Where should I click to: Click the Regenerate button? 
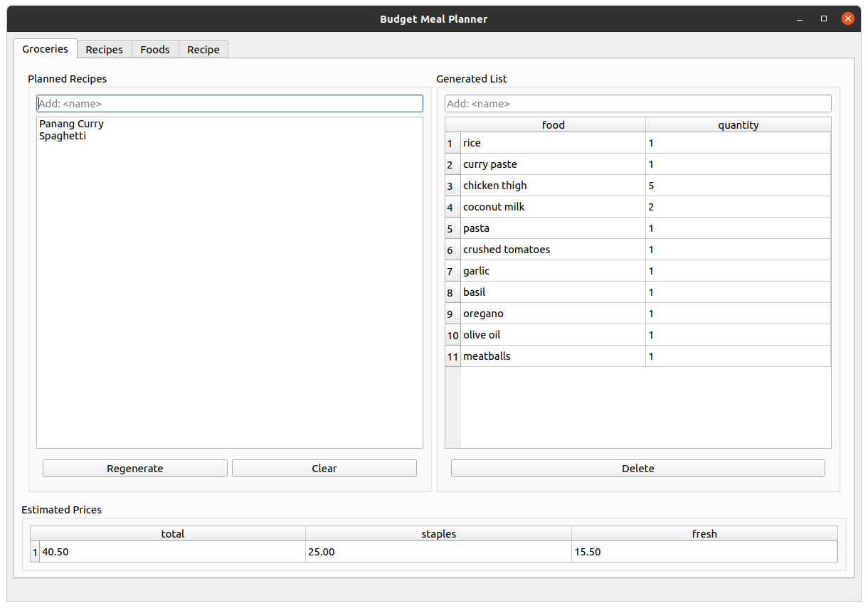click(135, 469)
